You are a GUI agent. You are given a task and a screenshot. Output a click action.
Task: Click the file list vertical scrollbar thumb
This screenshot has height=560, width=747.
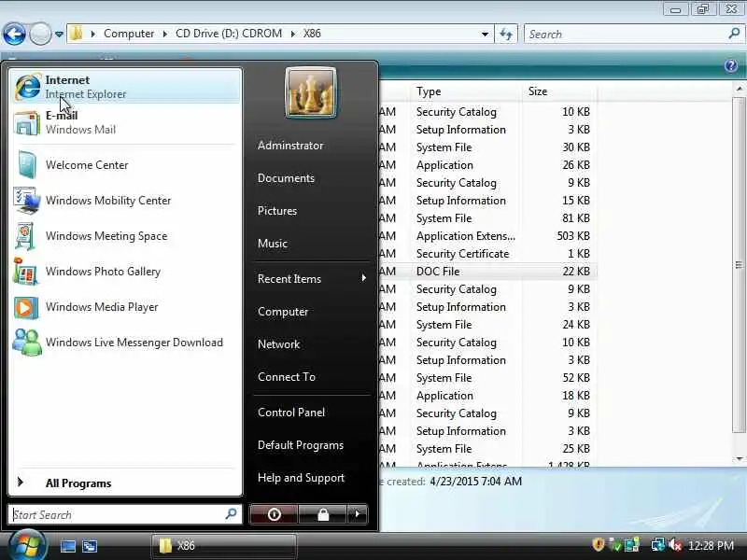coord(739,265)
